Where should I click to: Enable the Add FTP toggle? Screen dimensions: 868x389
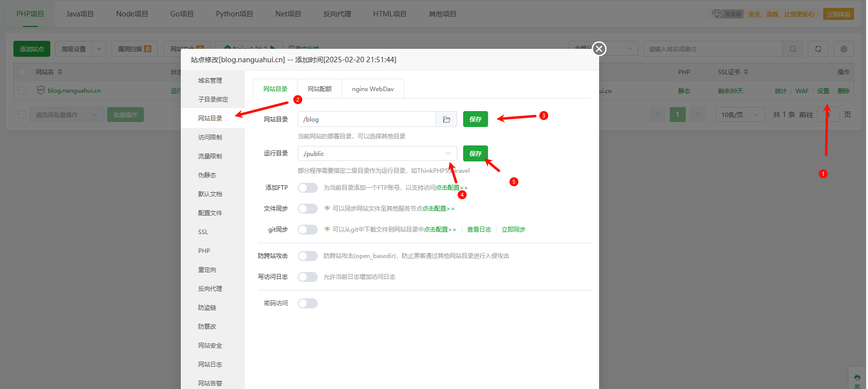[x=308, y=188]
